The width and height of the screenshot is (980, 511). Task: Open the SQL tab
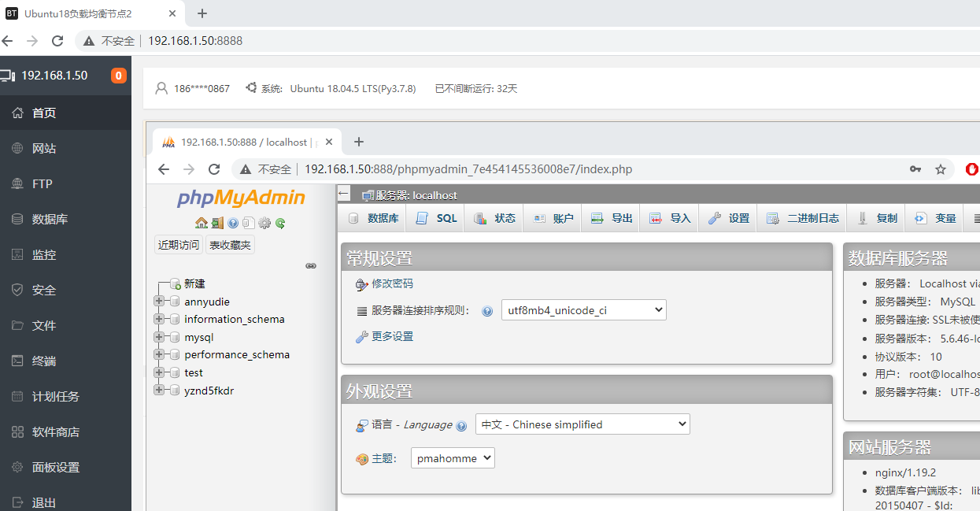[436, 218]
